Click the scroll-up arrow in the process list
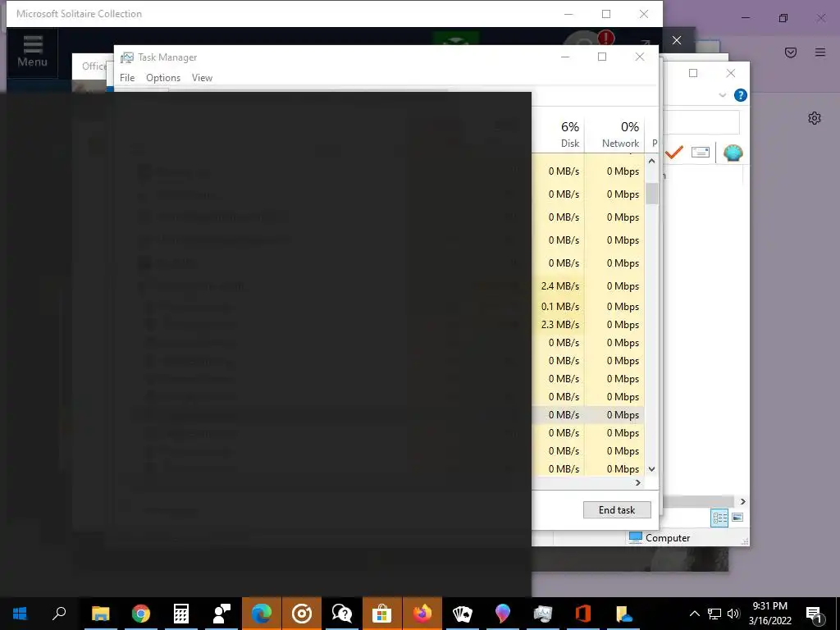Viewport: 840px width, 630px height. 651,161
